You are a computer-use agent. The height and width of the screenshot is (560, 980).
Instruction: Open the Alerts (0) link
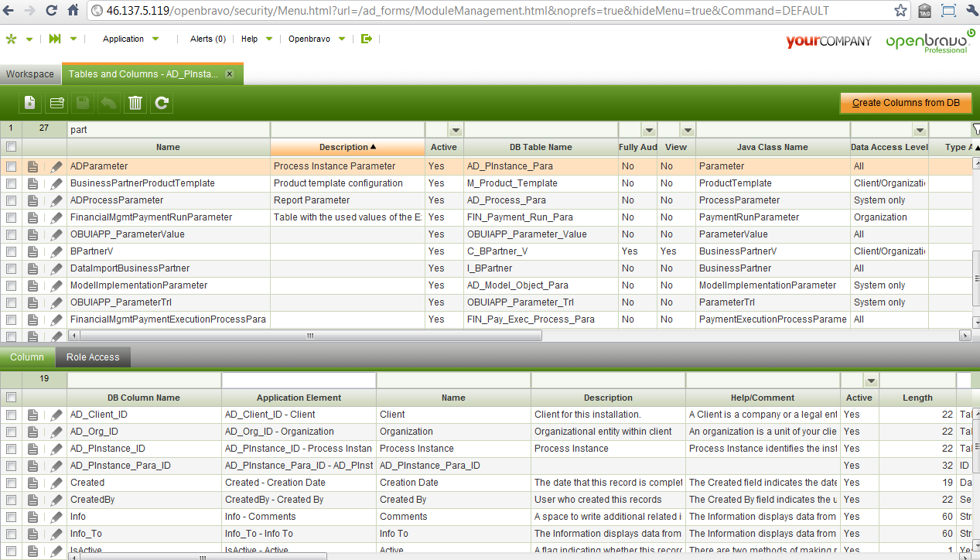click(x=208, y=39)
